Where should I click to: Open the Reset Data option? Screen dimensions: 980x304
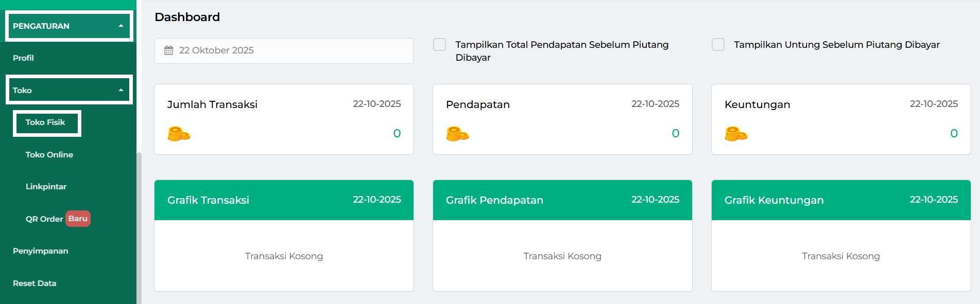pos(35,283)
